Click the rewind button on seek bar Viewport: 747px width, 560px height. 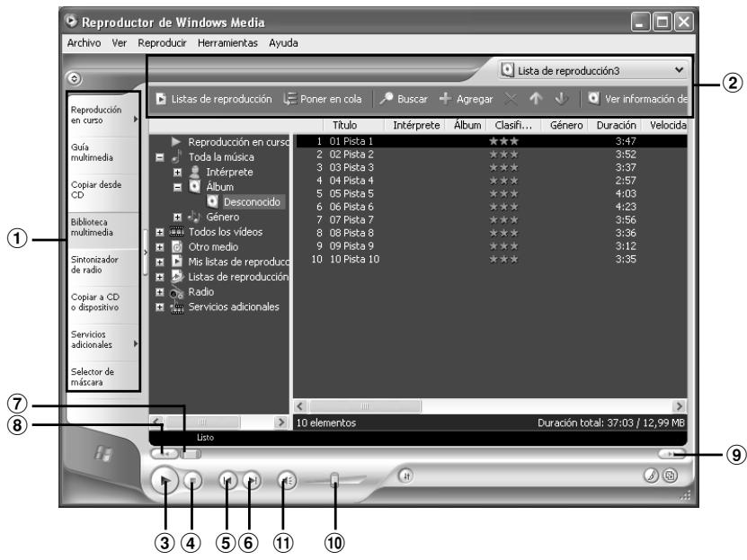pyautogui.click(x=164, y=454)
